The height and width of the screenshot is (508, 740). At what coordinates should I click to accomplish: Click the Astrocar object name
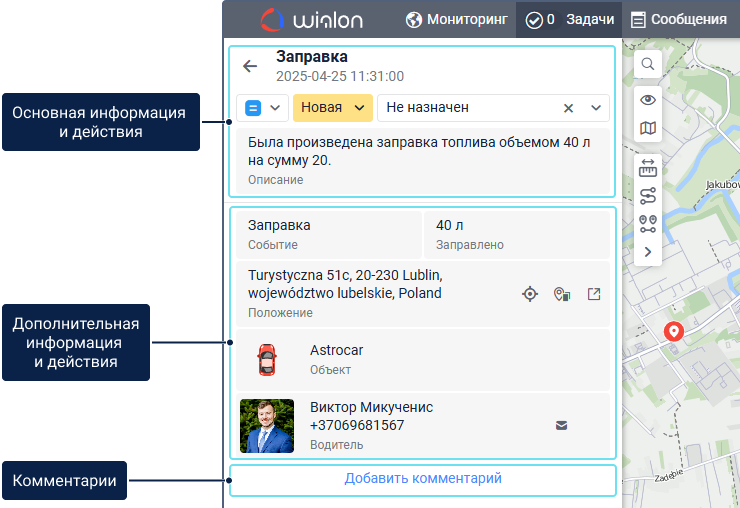336,350
